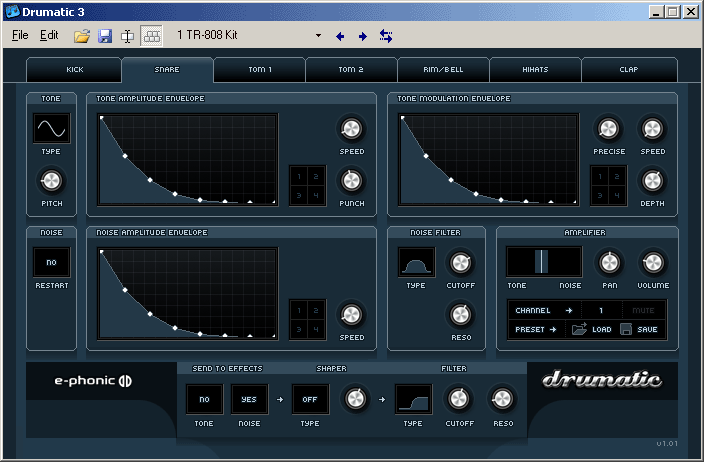
Task: Switch to the CLAP tab
Action: (629, 70)
